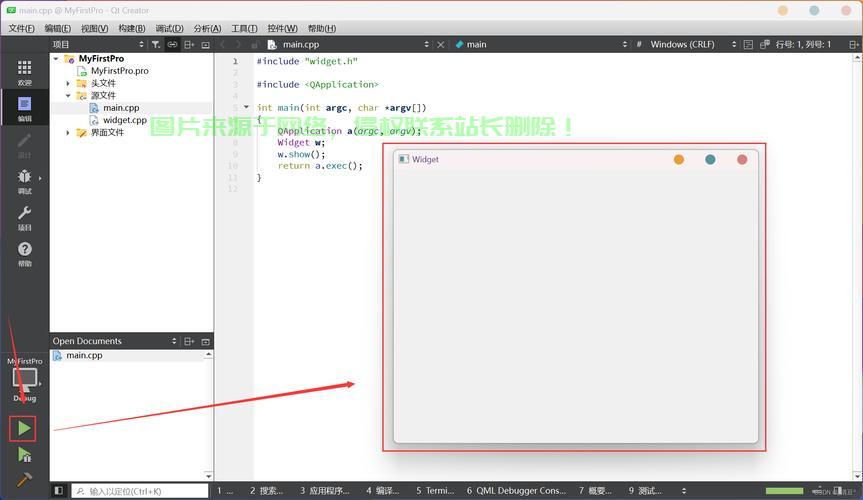Viewport: 863px width, 500px height.
Task: Open Projects (项目) mode with wrench icon
Action: (x=24, y=217)
